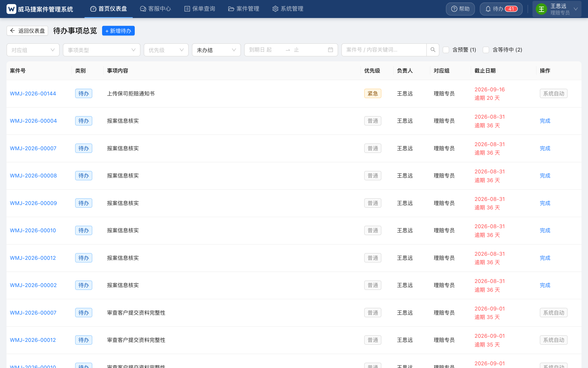Viewport: 588px width, 368px height.
Task: Open case link WMJ-2026-00144
Action: tap(33, 93)
